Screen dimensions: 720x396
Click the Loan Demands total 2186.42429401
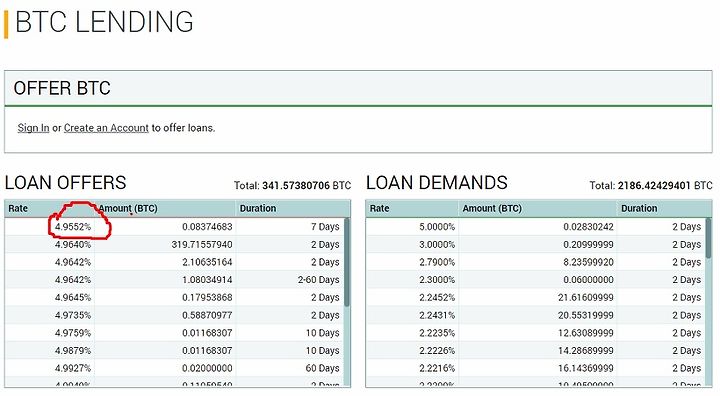click(x=654, y=186)
